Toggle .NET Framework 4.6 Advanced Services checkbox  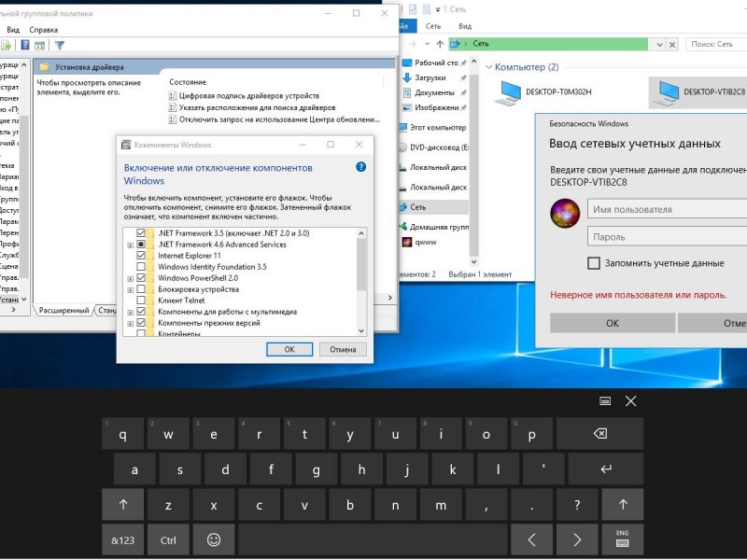coord(141,245)
